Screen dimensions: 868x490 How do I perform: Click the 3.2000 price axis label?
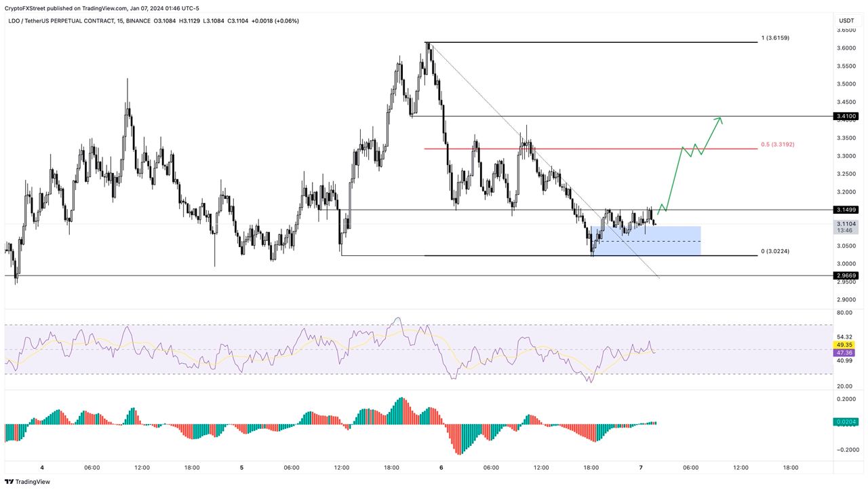pos(846,192)
